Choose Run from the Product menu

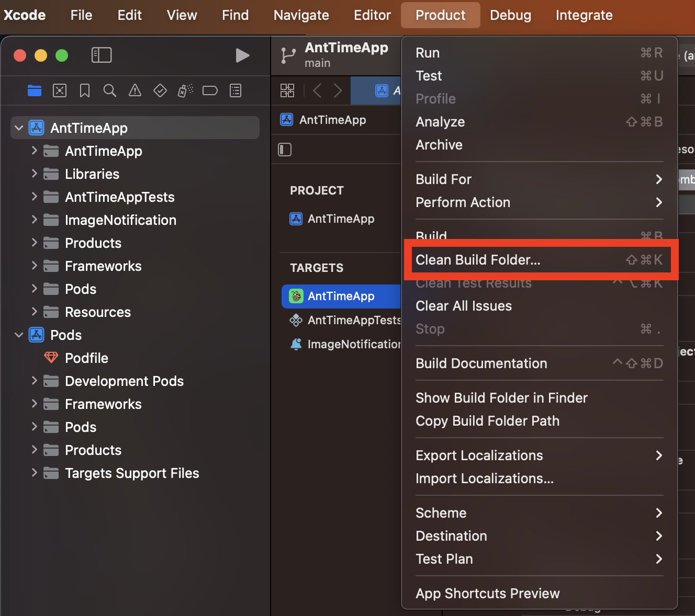tap(539, 53)
